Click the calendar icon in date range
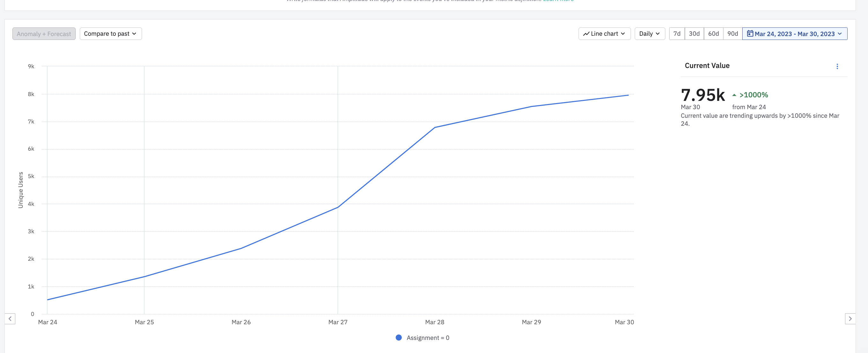This screenshot has height=353, width=868. [750, 34]
